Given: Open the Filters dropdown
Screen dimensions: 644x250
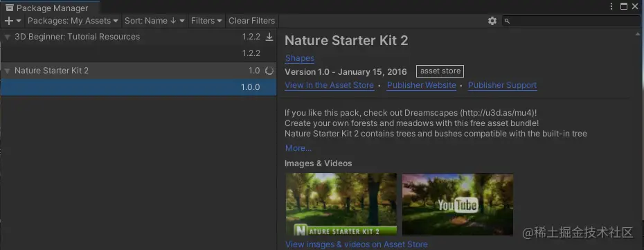Looking at the screenshot, I should (206, 21).
